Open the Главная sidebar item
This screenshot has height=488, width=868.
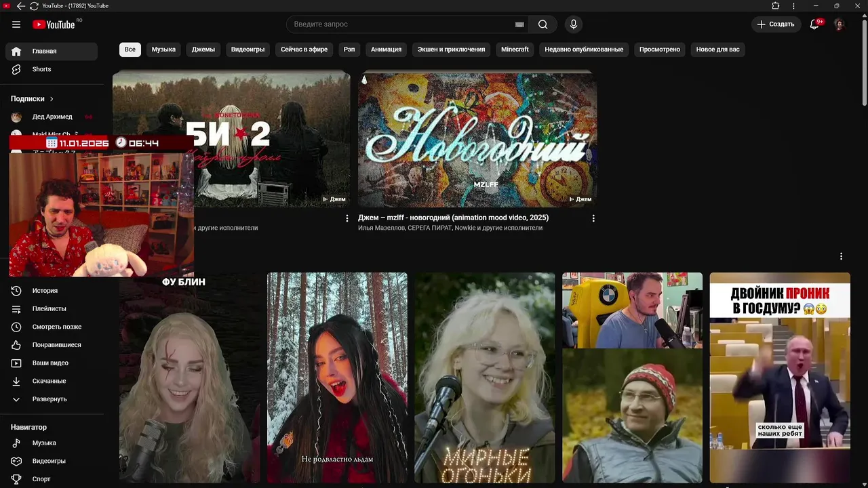pyautogui.click(x=52, y=52)
